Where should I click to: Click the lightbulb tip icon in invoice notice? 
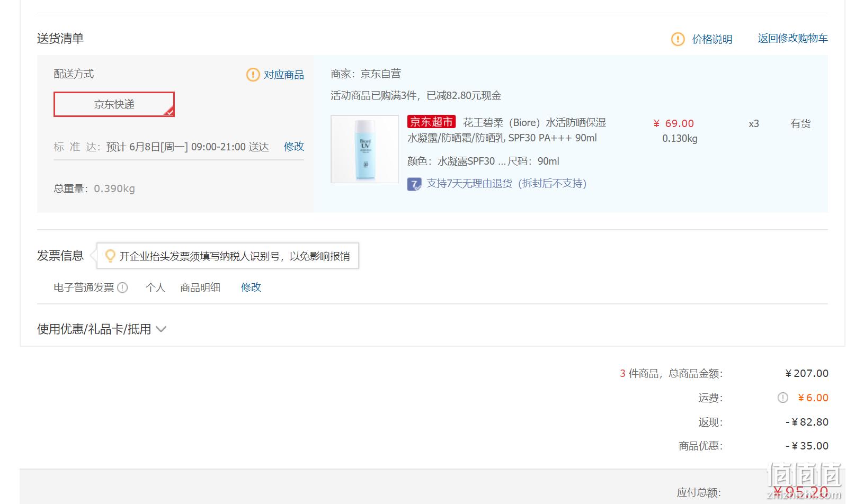coord(110,256)
